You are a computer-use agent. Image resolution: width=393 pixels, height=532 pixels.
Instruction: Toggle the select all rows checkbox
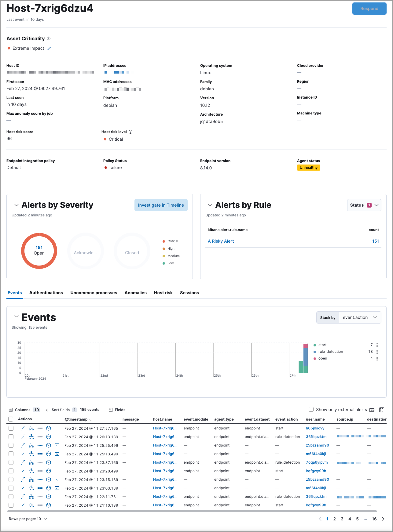[x=11, y=419]
